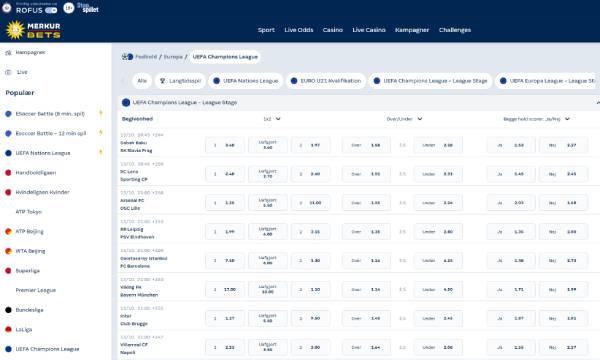
Task: Click Kvindeligaen Kvinder flag icon
Action: [x=8, y=192]
